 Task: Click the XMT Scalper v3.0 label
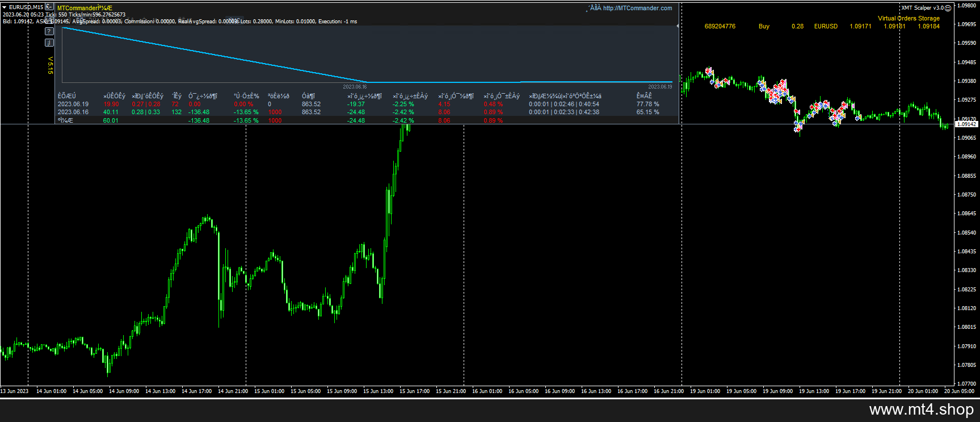pos(922,8)
